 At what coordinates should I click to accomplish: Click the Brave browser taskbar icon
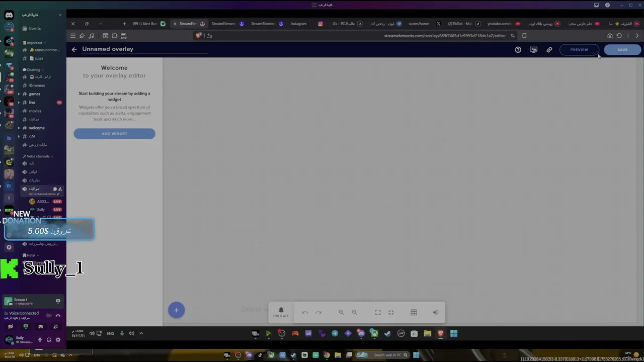coord(440,333)
